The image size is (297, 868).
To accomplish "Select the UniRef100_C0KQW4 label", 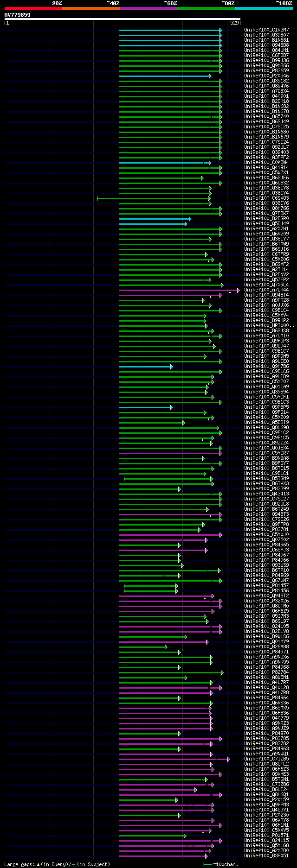I will pyautogui.click(x=266, y=163).
